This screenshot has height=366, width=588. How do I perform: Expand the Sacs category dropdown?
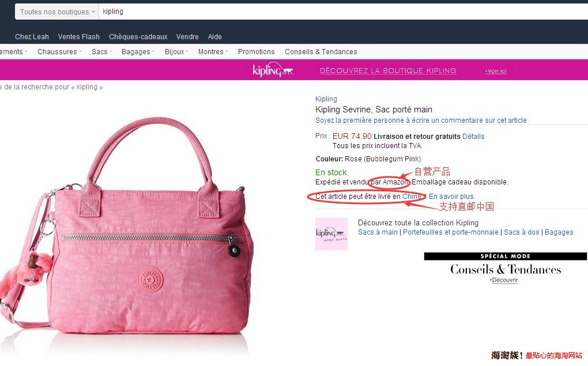point(101,52)
